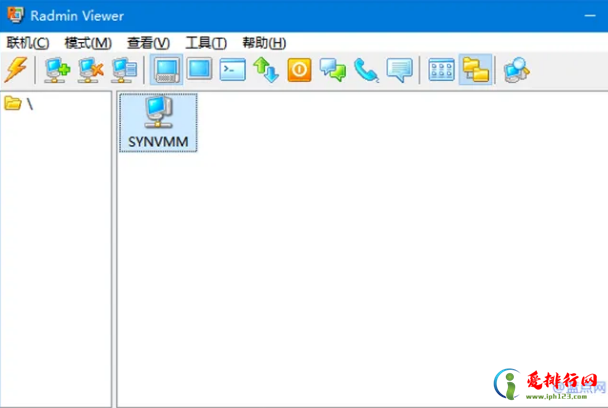608x408 pixels.
Task: Select the Send Message speech bubble icon
Action: [x=399, y=69]
